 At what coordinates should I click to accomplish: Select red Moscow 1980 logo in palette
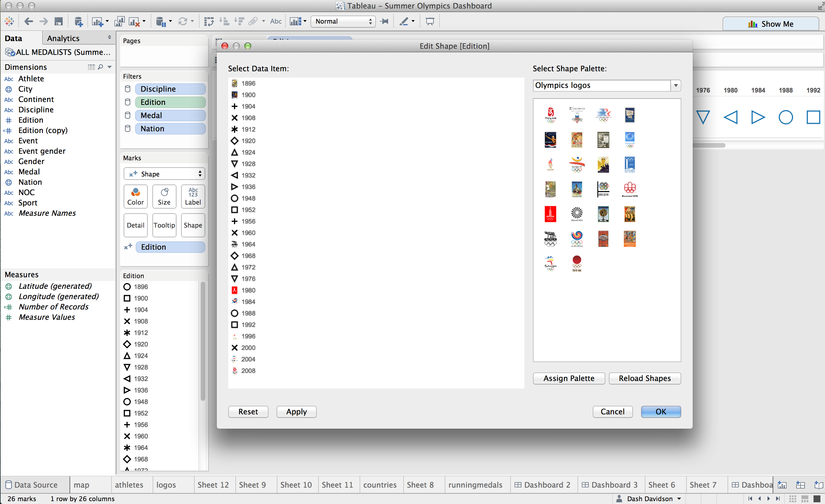click(x=550, y=214)
